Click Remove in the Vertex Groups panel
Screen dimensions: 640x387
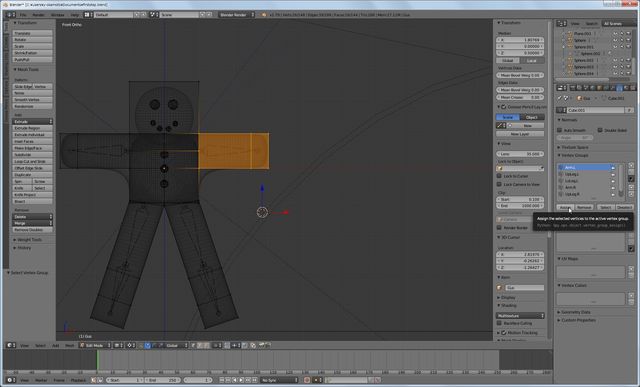pos(584,207)
